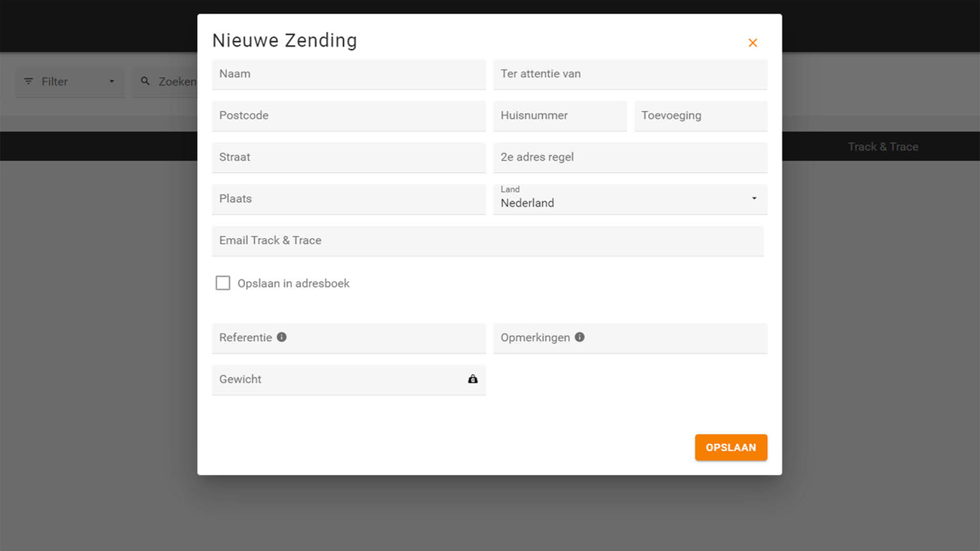This screenshot has width=980, height=551.
Task: Click the Opmerkingen input field
Action: (630, 337)
